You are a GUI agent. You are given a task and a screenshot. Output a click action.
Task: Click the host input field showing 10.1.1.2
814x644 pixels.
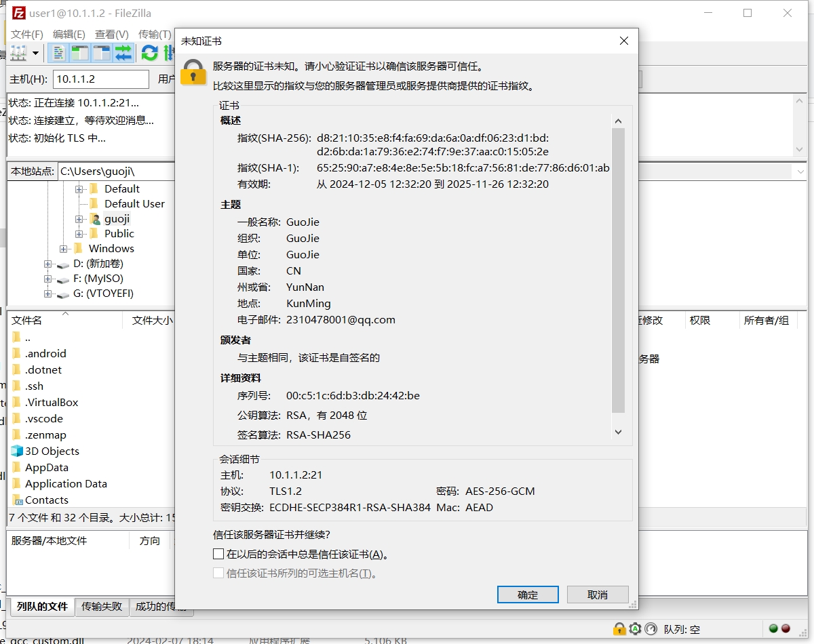click(100, 79)
